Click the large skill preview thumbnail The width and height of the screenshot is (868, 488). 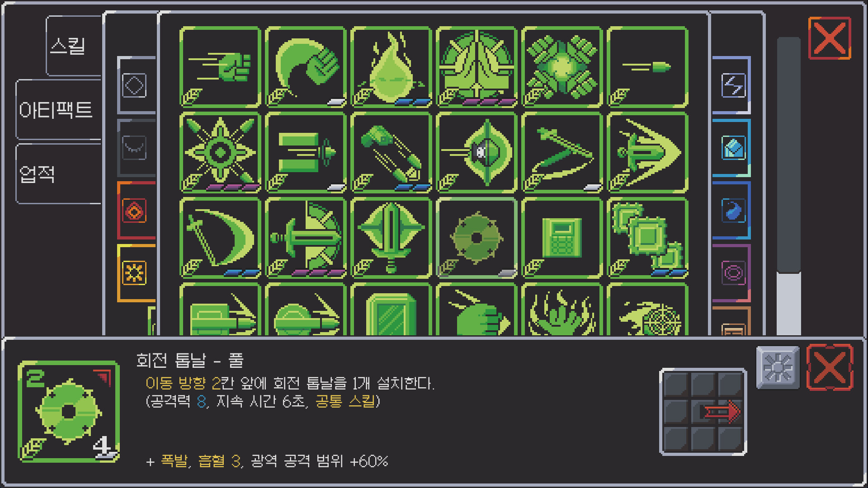[69, 411]
